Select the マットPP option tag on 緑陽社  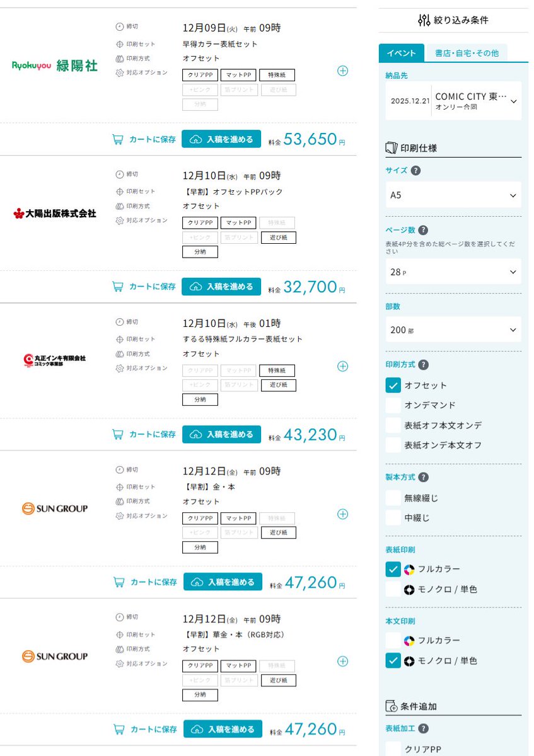click(238, 75)
